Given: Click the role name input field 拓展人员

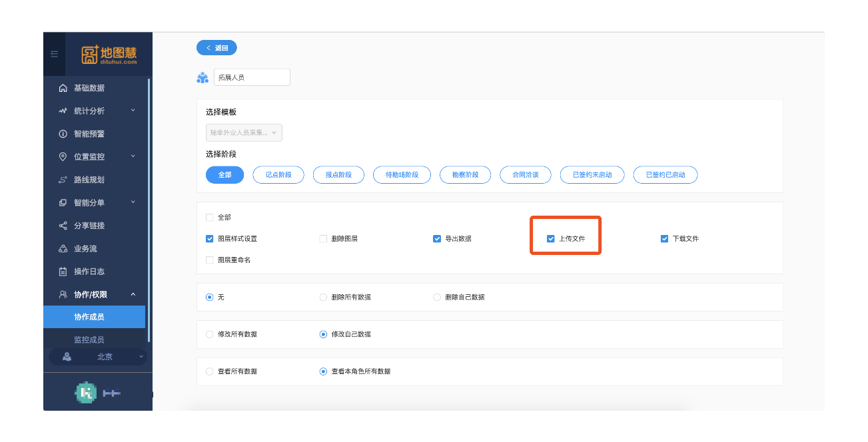Looking at the screenshot, I should pyautogui.click(x=252, y=77).
